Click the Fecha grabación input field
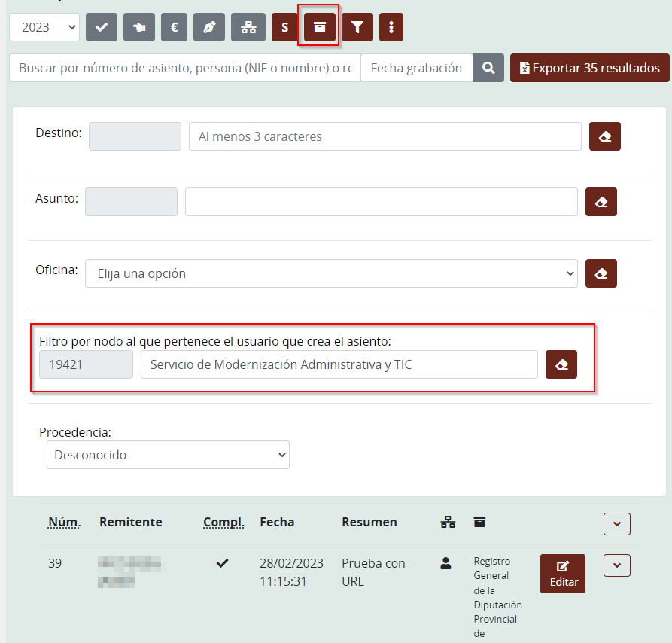The width and height of the screenshot is (672, 643). point(416,68)
